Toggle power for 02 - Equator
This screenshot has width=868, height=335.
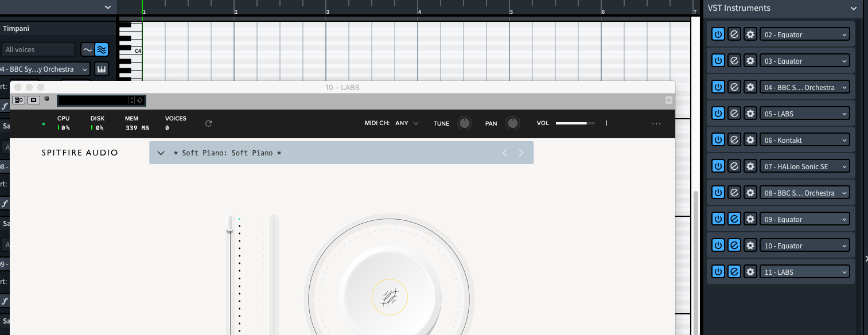pos(718,34)
